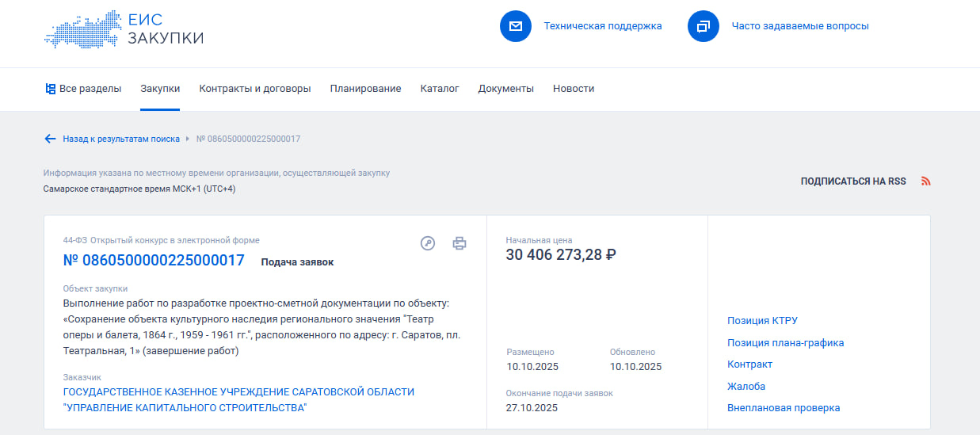This screenshot has height=435, width=980.
Task: Click the Размещено date 10.10.2025
Action: coord(533,366)
